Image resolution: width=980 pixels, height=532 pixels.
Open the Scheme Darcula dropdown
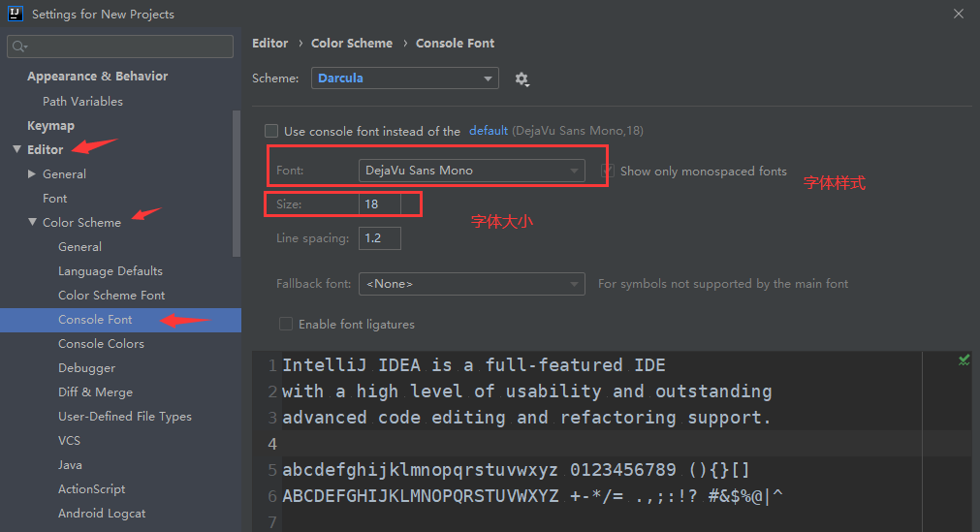point(405,78)
